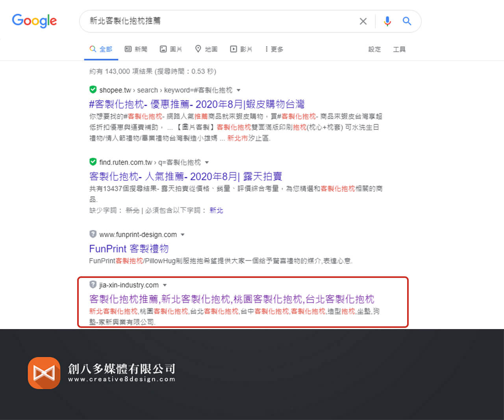Click the find.ruten.com.tw breadcrumb text
Viewport: 504px width, 420px height.
150,162
